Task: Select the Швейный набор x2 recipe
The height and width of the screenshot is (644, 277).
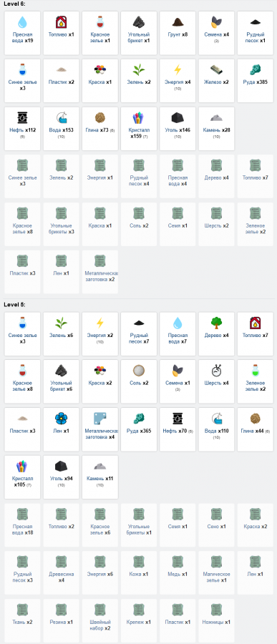Action: [x=100, y=620]
